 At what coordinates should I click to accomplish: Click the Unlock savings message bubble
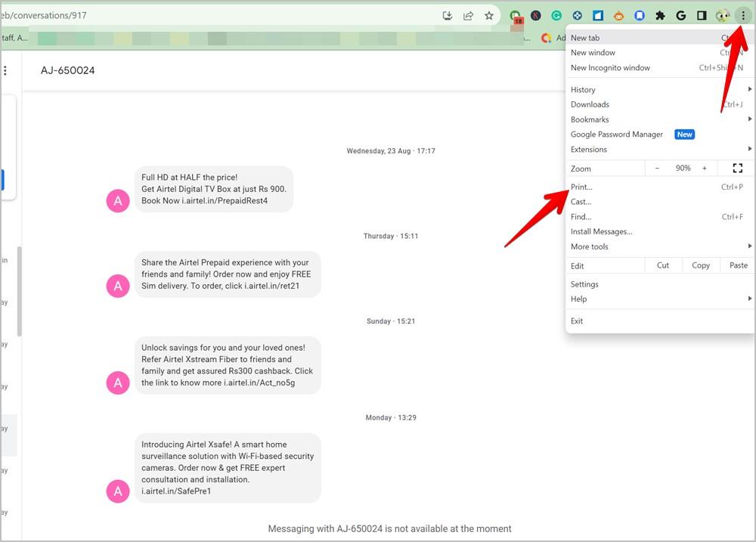click(228, 365)
